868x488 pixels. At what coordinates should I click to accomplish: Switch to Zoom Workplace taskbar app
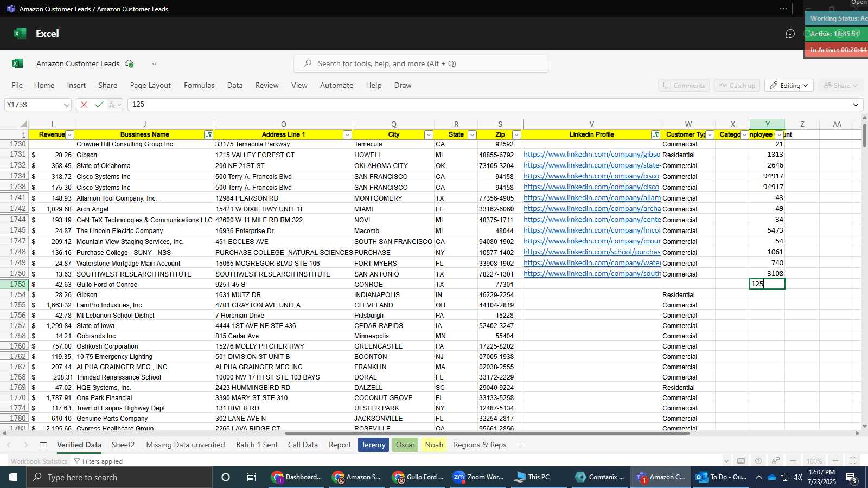click(x=479, y=477)
